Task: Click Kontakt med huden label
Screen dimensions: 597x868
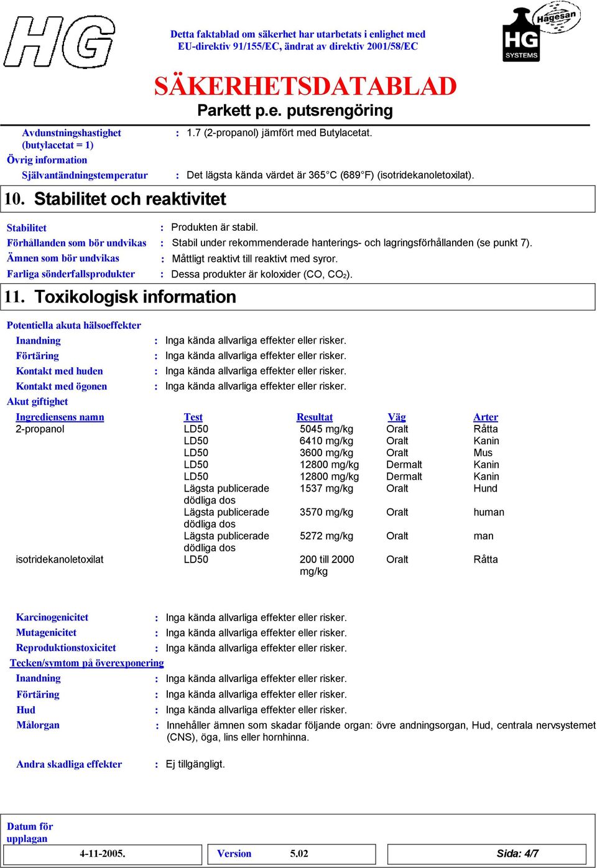Action: tap(60, 371)
